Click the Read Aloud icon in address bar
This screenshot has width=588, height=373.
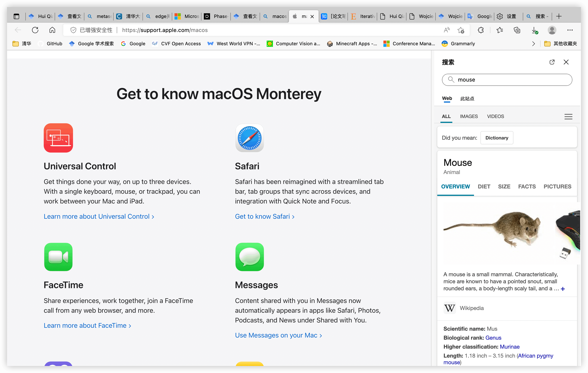click(447, 30)
